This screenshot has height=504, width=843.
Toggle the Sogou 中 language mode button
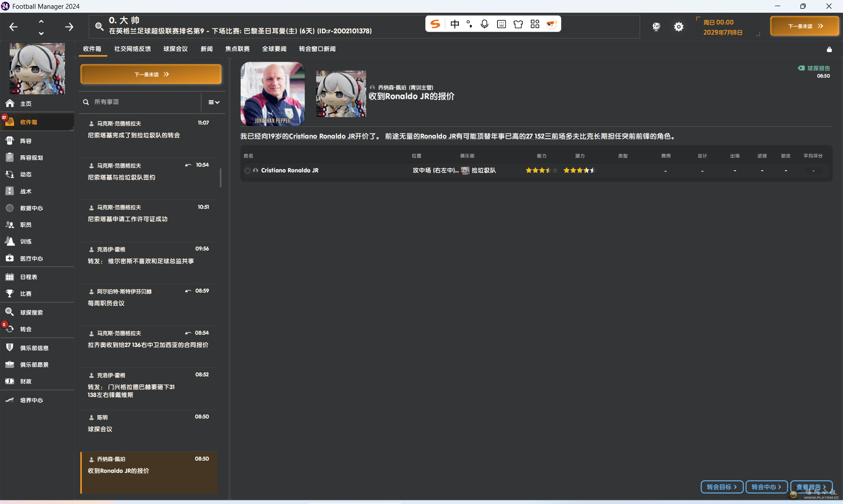pos(455,24)
